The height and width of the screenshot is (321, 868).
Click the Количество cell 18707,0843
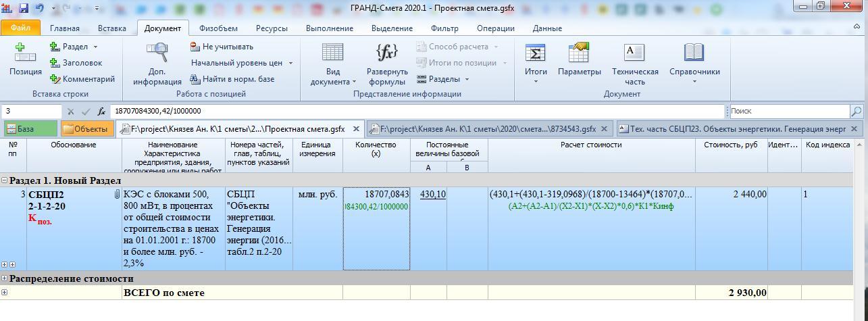pyautogui.click(x=376, y=229)
